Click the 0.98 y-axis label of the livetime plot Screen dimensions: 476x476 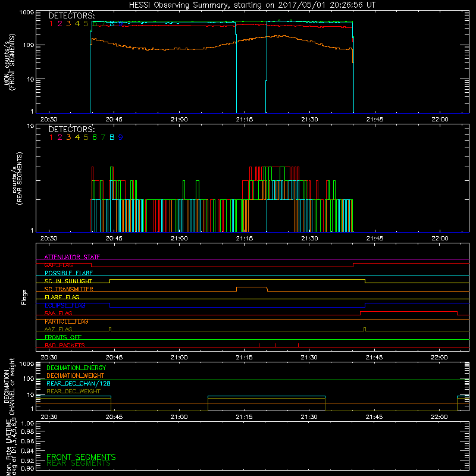tap(27, 431)
